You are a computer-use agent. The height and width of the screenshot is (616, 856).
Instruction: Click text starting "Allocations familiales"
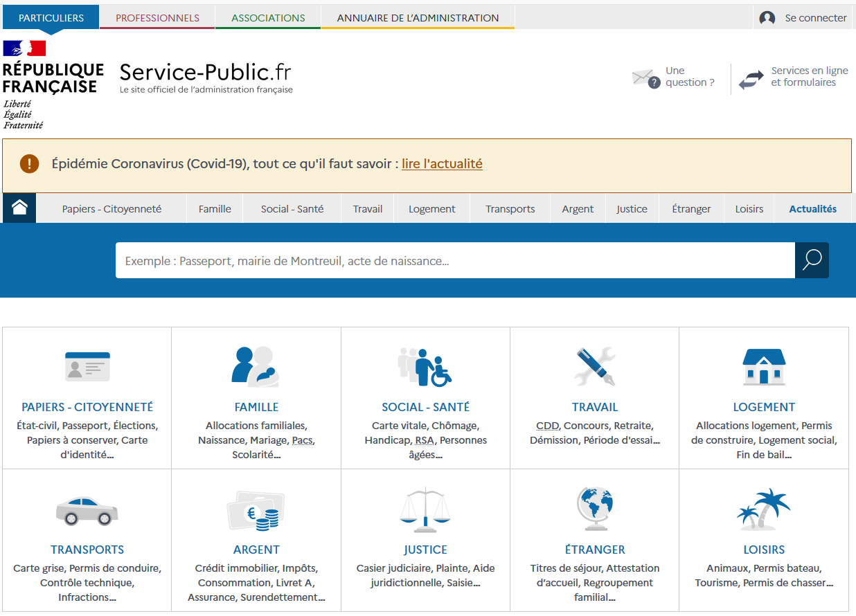[256, 440]
